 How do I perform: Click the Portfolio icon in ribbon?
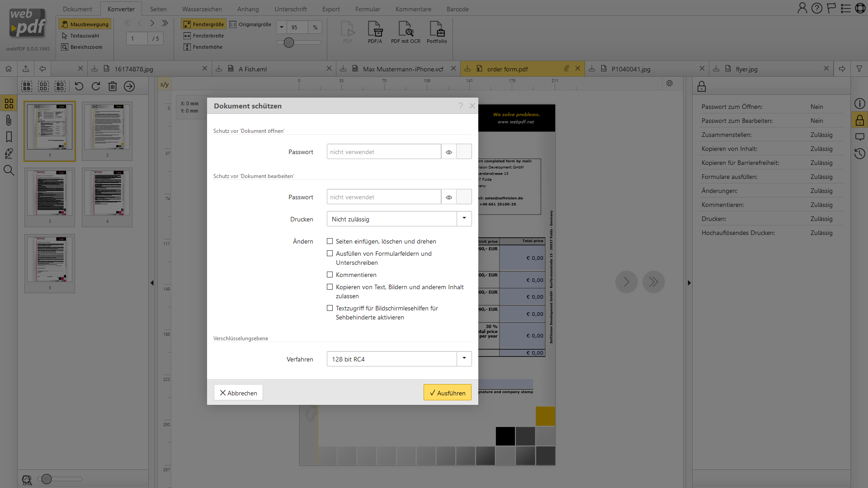(437, 29)
